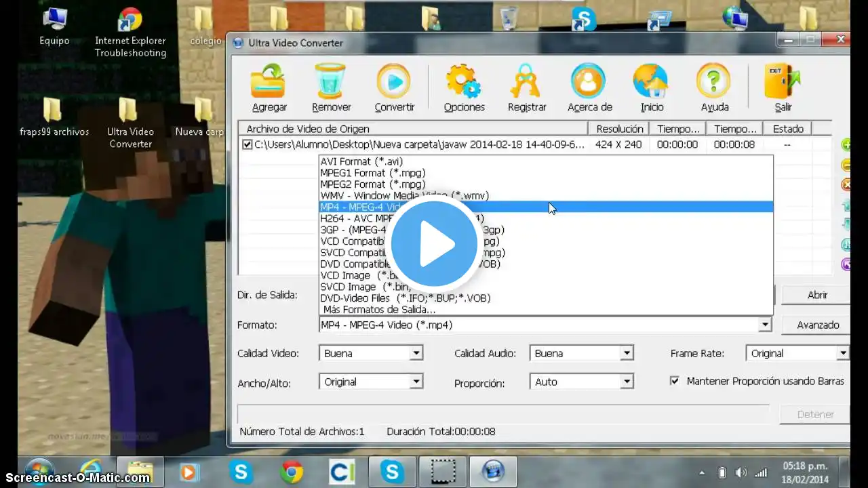The height and width of the screenshot is (488, 868).
Task: Open Opciones gear icon
Action: point(464,81)
